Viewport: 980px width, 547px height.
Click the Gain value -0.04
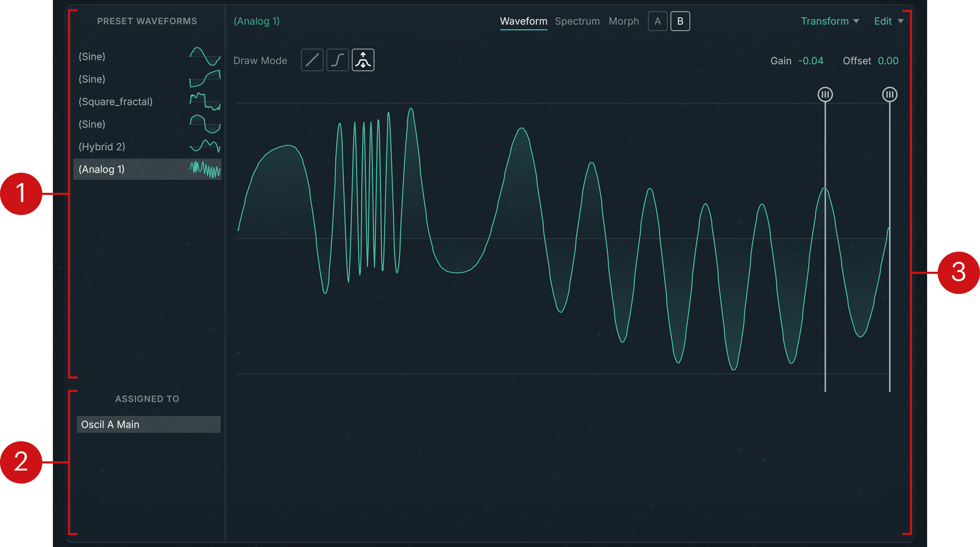810,61
